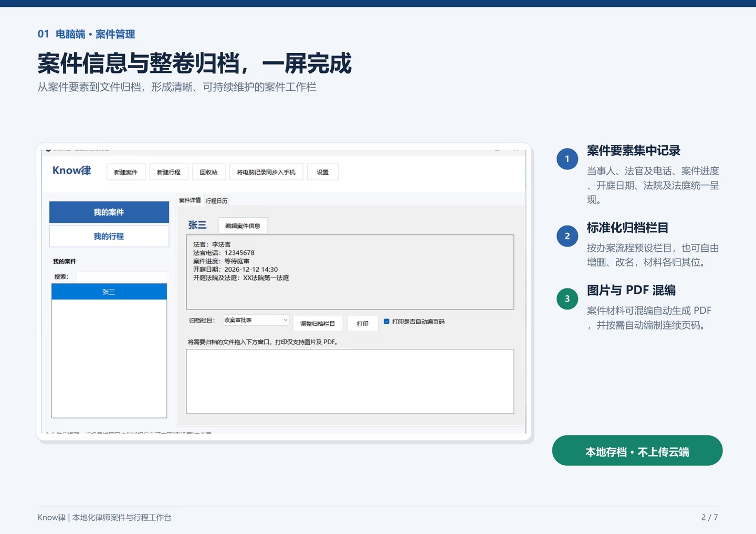Open the 回收站 recycle bin
This screenshot has width=756, height=534.
(x=208, y=172)
